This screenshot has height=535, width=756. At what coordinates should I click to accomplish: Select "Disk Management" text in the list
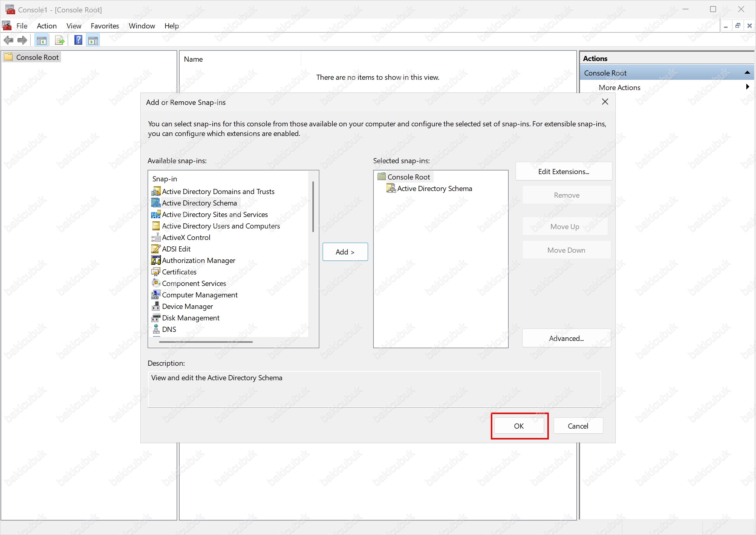(191, 318)
